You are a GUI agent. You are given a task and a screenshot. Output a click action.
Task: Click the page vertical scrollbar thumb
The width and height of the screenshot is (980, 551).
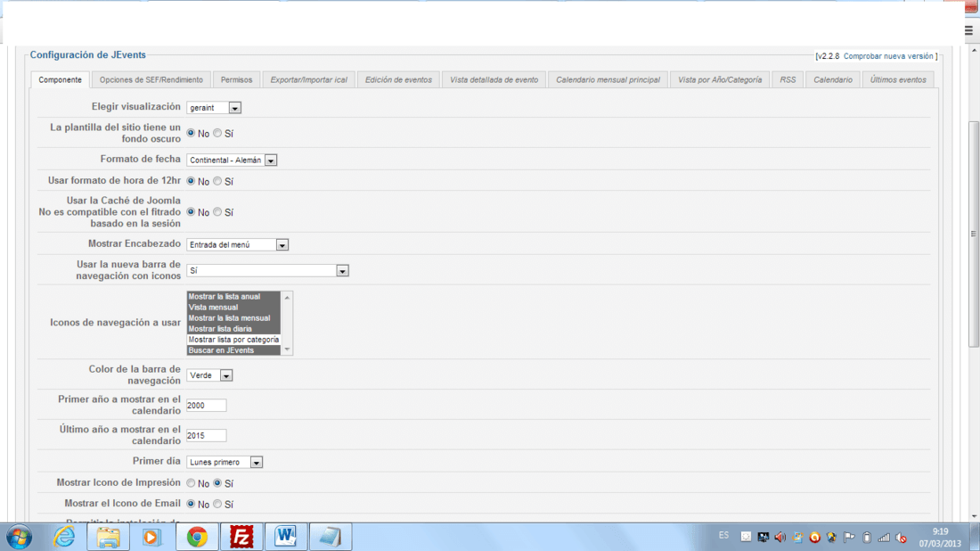click(x=973, y=234)
